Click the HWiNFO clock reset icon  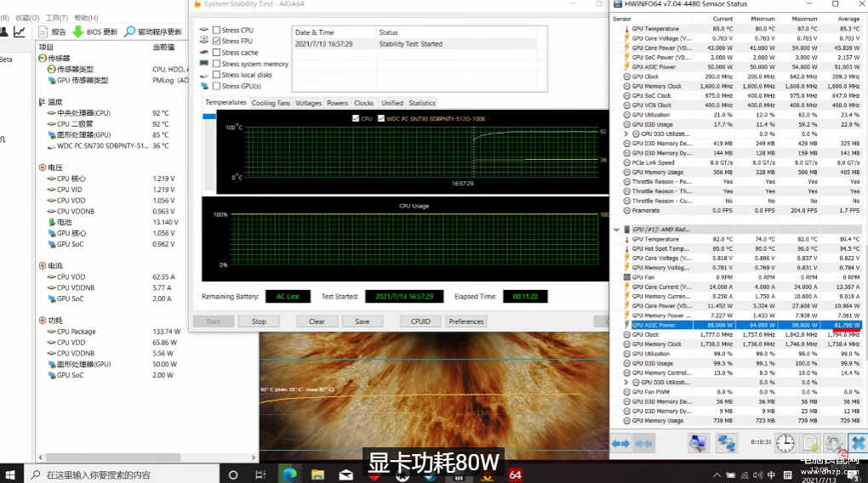tap(785, 443)
